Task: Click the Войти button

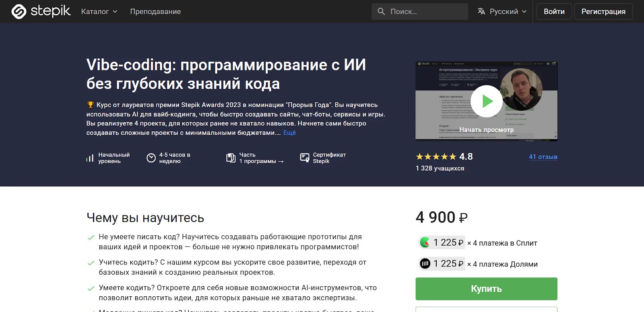Action: point(554,12)
